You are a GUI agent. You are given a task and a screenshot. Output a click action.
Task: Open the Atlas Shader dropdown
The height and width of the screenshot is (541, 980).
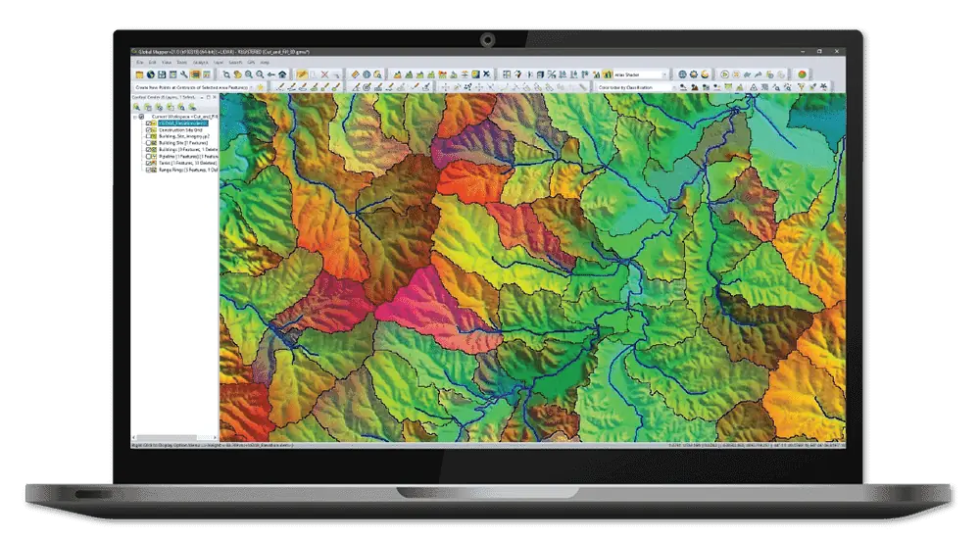(641, 74)
